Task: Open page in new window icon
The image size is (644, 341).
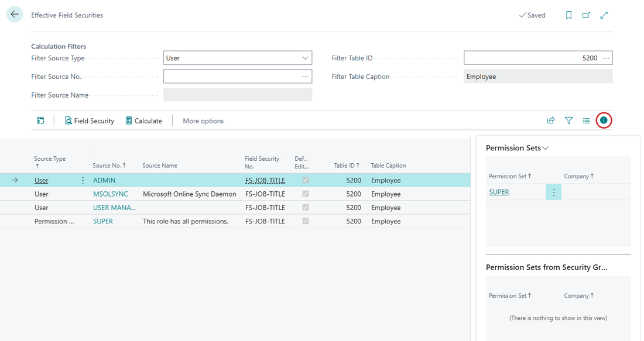Action: [x=586, y=15]
